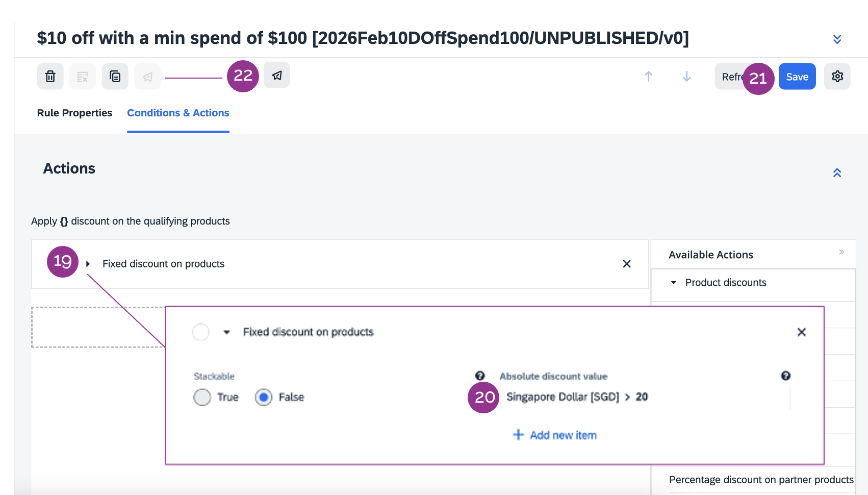Click help icon beside Absolute discount value
868x495 pixels.
click(x=785, y=376)
